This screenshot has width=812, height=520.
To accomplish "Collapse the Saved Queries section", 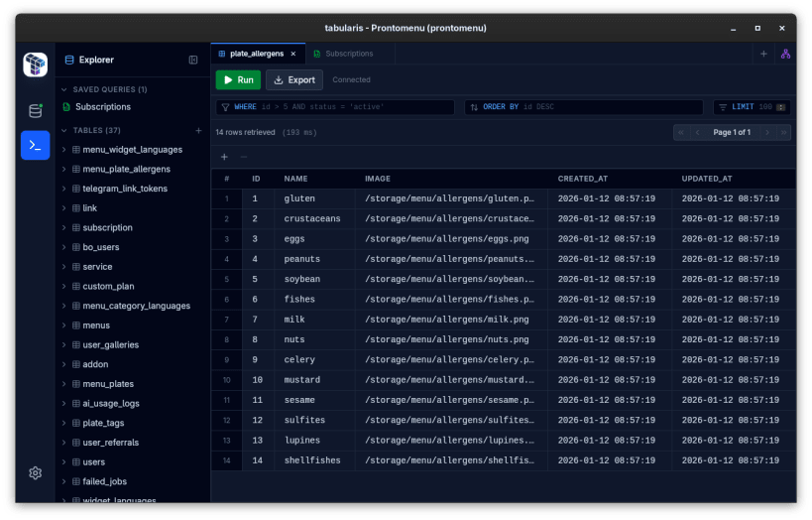I will 64,89.
